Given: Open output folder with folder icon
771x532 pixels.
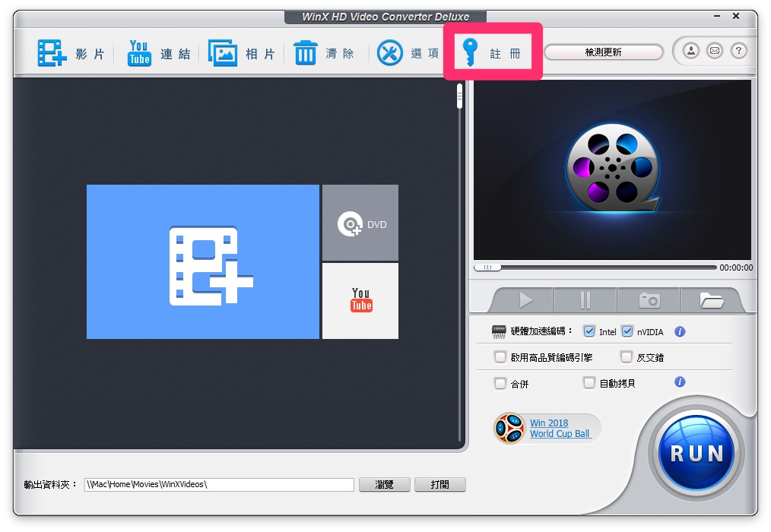Looking at the screenshot, I should coord(710,300).
